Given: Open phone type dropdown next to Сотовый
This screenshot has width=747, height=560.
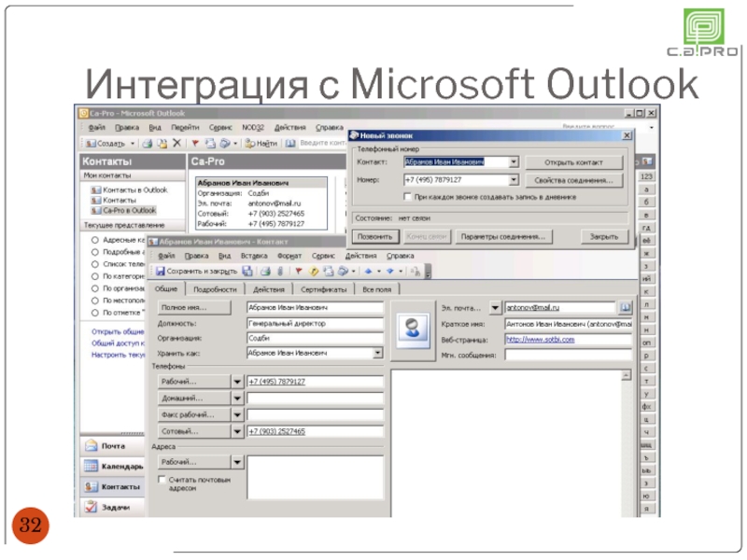Looking at the screenshot, I should (x=237, y=431).
